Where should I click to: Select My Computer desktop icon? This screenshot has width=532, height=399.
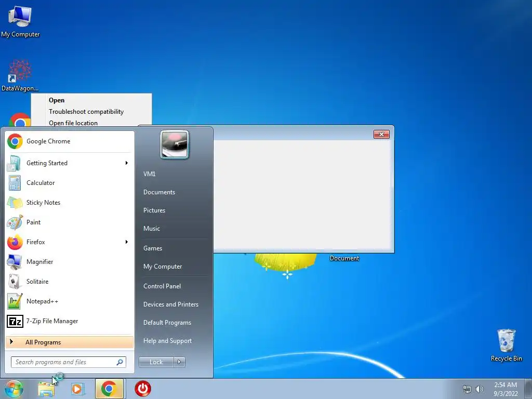pyautogui.click(x=20, y=22)
